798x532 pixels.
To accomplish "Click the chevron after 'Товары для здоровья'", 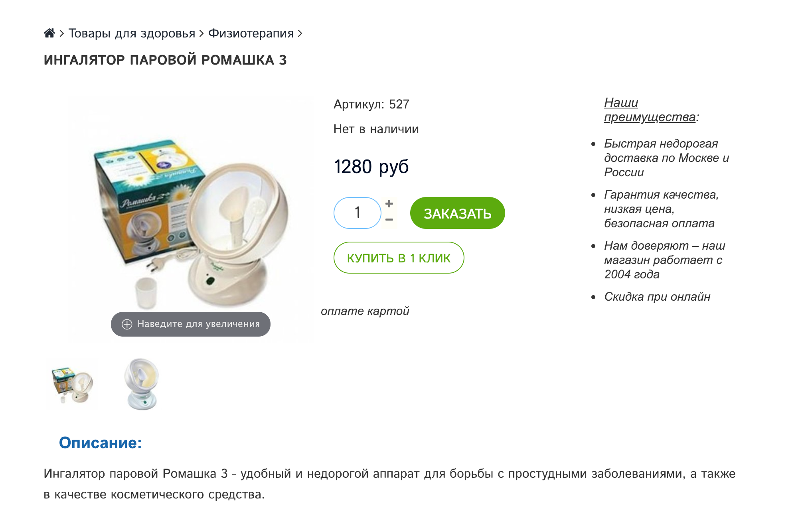I will point(201,33).
